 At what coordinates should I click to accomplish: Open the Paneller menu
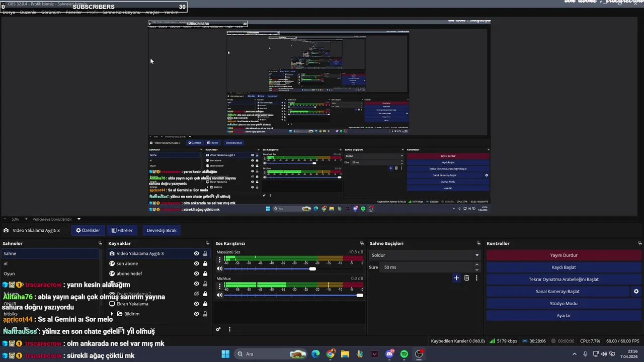pos(73,12)
